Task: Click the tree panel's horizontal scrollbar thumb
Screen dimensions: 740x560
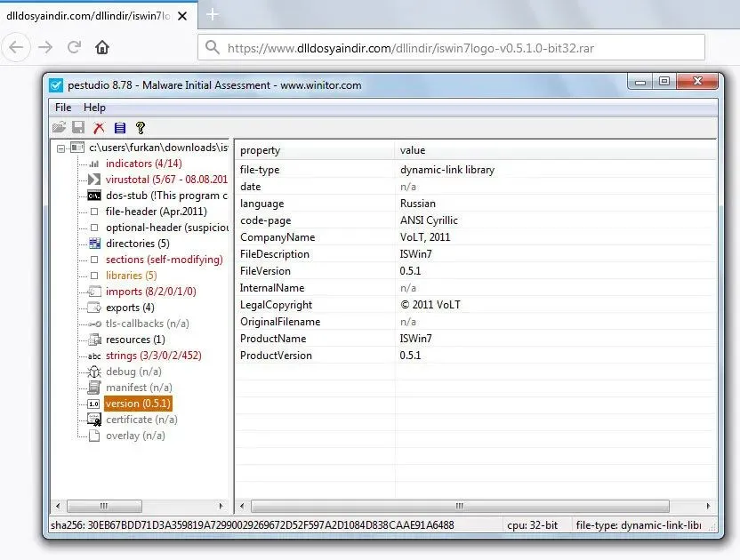Action: (x=102, y=507)
